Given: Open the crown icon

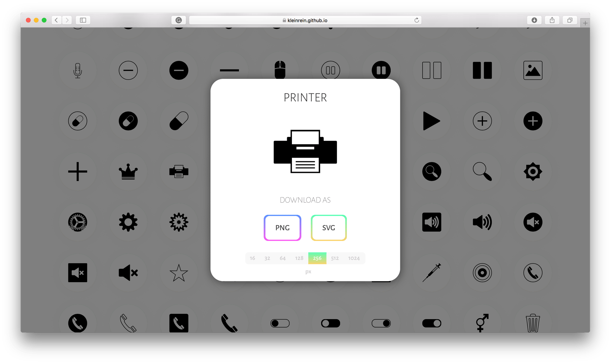Looking at the screenshot, I should (x=128, y=172).
